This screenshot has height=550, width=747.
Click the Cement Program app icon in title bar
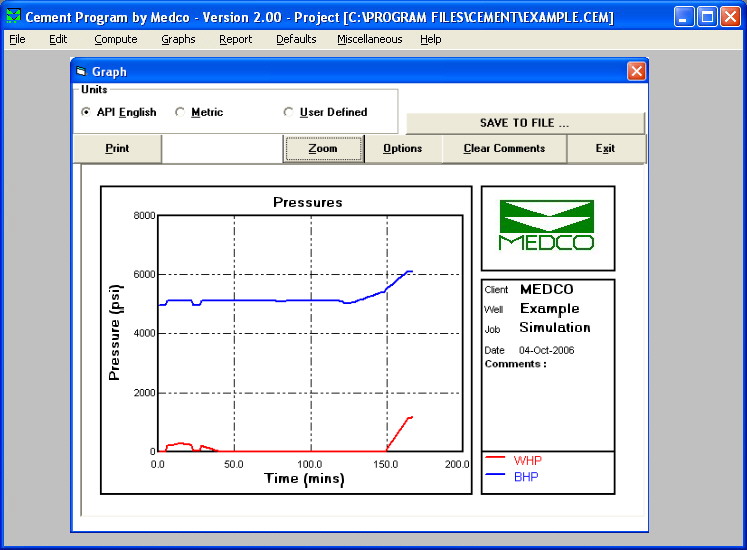coord(13,17)
